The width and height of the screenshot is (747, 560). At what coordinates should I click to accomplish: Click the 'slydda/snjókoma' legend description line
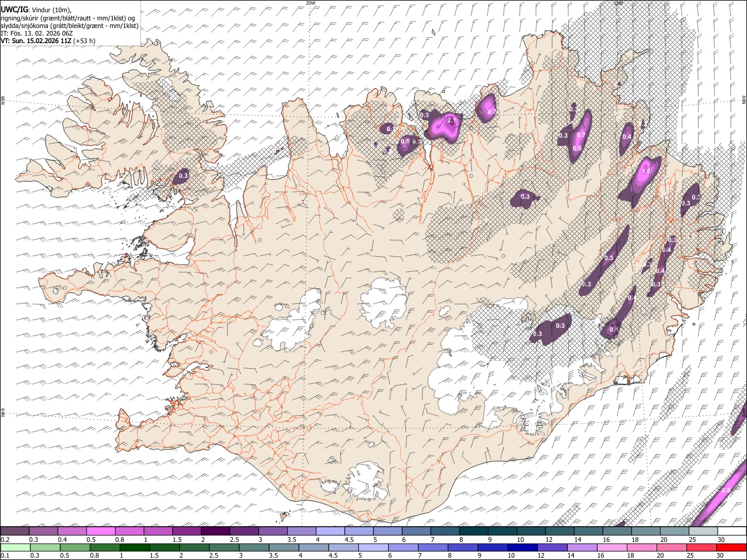69,26
